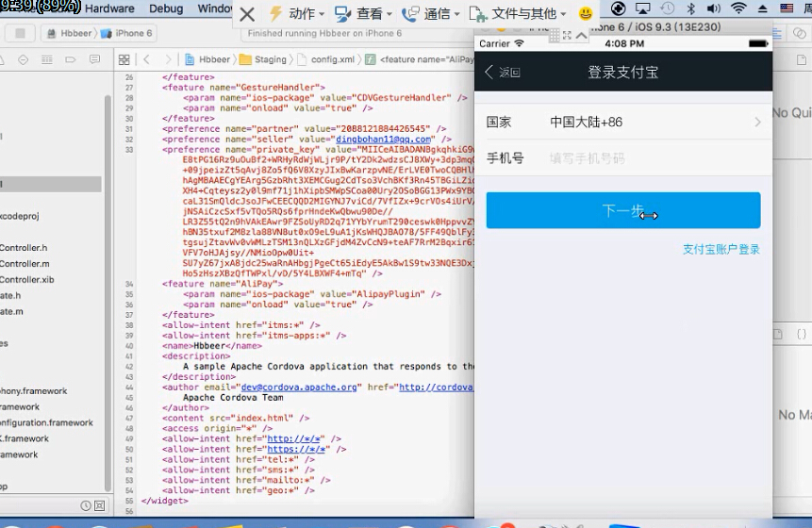Click the collapse chevron above simulator
Screen dimensions: 812x528
coord(582,35)
